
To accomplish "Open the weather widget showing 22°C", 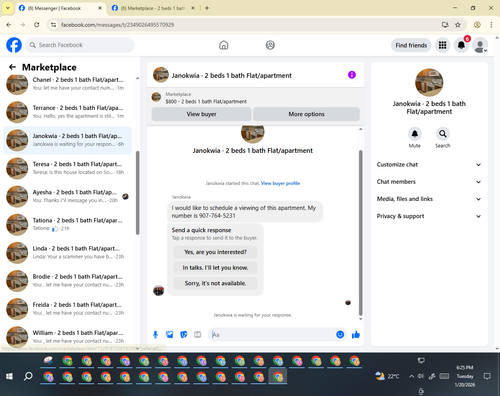I will [387, 376].
